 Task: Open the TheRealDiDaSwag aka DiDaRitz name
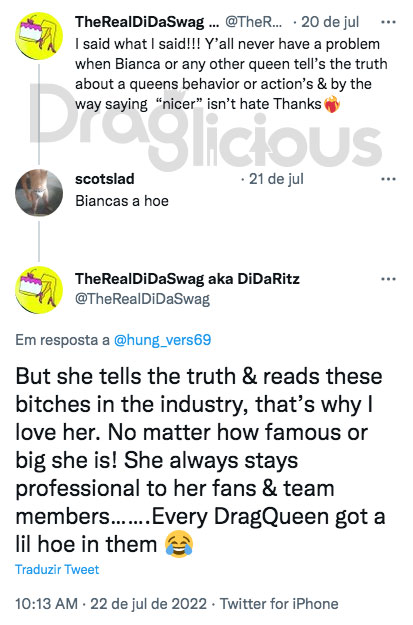click(x=187, y=279)
